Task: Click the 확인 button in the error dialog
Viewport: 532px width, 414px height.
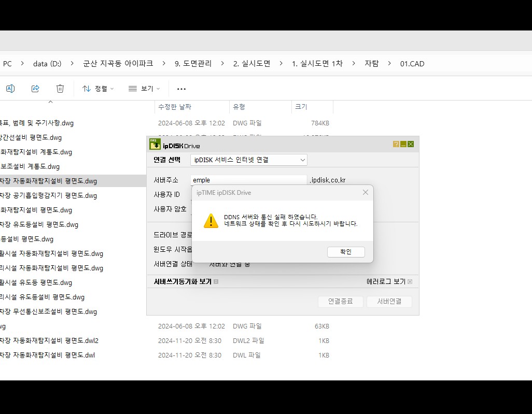Action: coord(346,252)
